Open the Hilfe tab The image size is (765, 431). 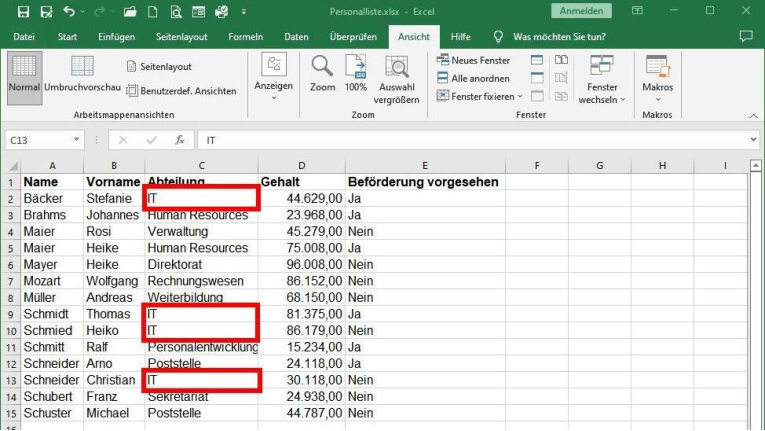461,37
